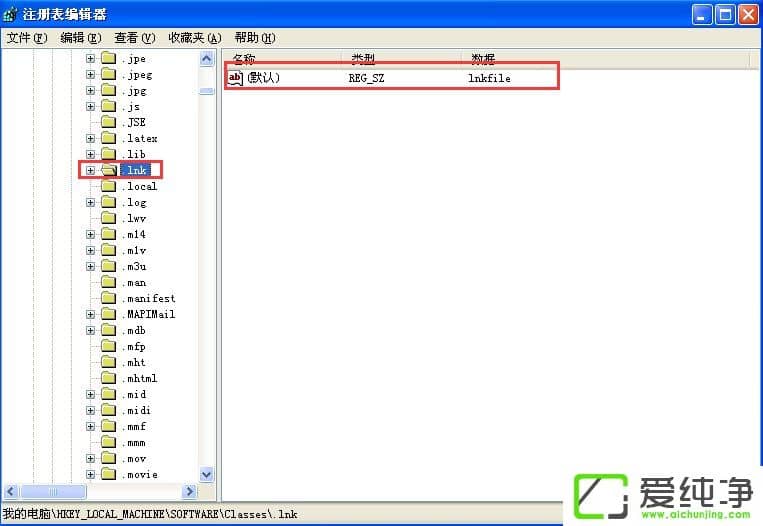The image size is (763, 526).
Task: Click the 名称 column header
Action: tap(282, 58)
